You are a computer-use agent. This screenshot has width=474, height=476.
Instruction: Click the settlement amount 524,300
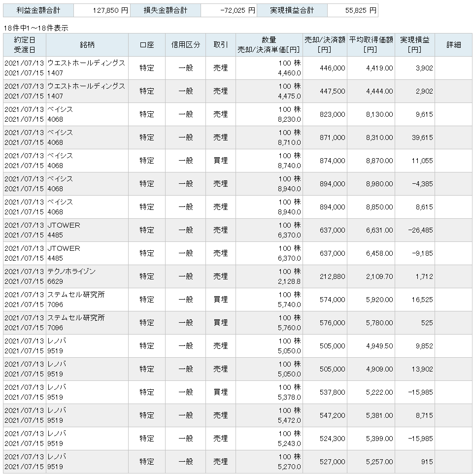332,439
